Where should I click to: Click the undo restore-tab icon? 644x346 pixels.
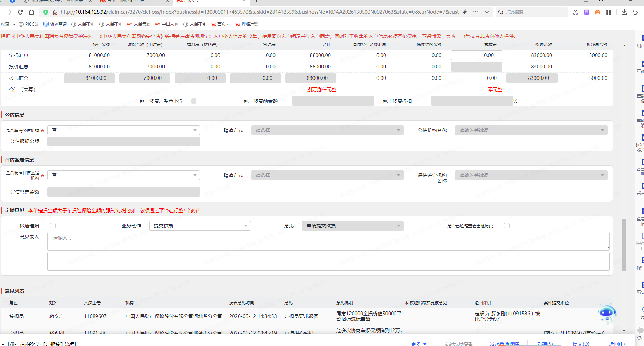point(635,12)
